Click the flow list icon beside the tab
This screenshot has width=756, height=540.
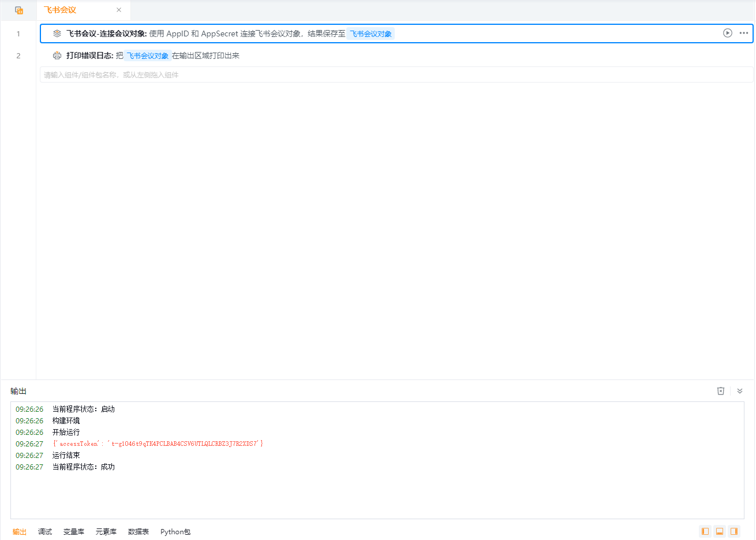pyautogui.click(x=19, y=10)
